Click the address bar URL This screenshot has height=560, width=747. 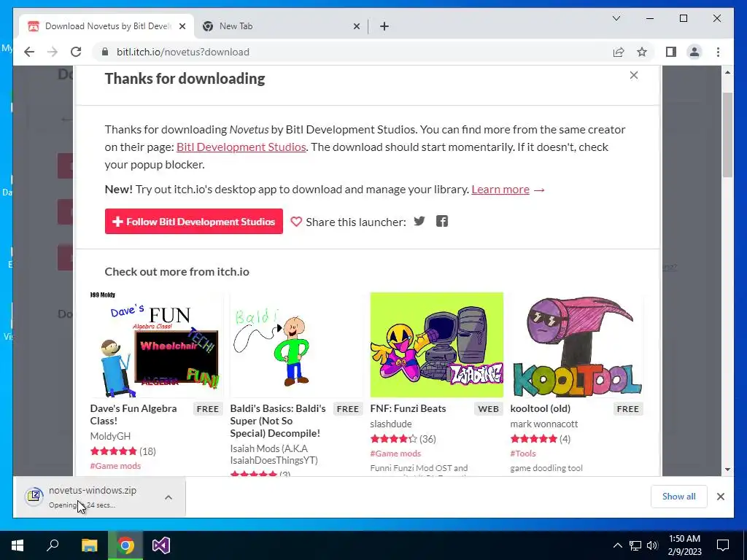[x=183, y=52]
